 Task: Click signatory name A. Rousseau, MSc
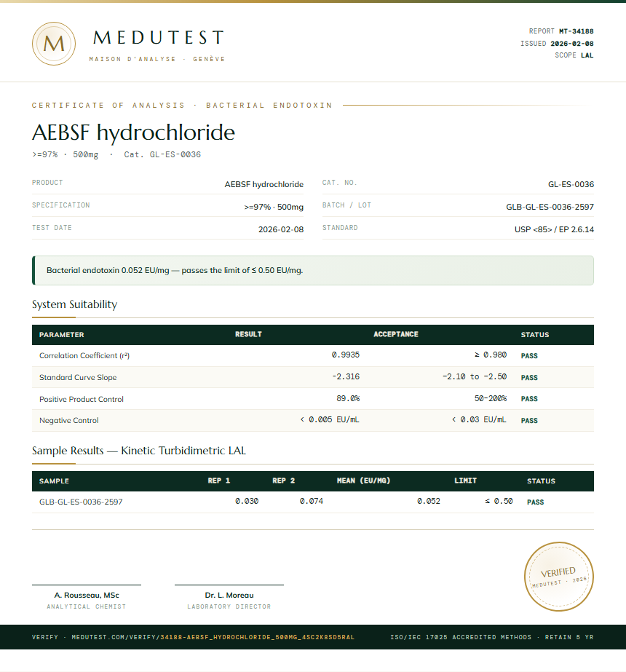[x=87, y=596]
